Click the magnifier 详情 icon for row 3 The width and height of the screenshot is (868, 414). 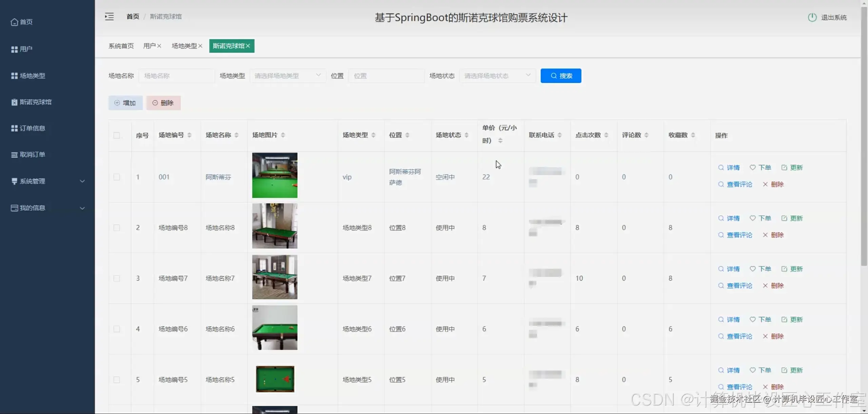(721, 268)
